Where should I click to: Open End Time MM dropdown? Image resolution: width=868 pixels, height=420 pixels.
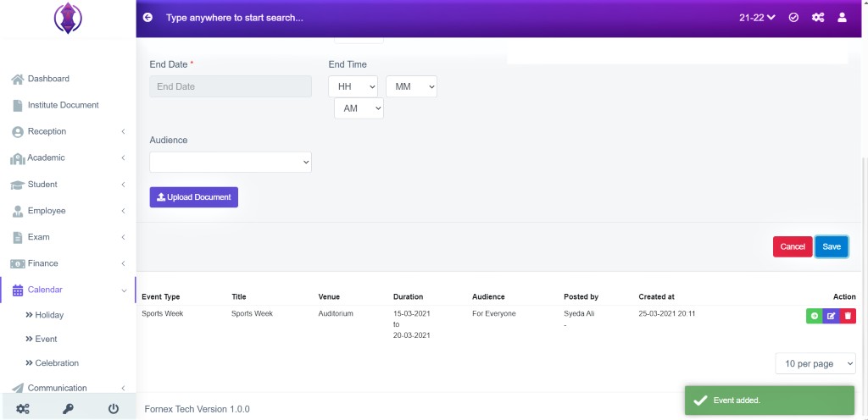point(411,86)
